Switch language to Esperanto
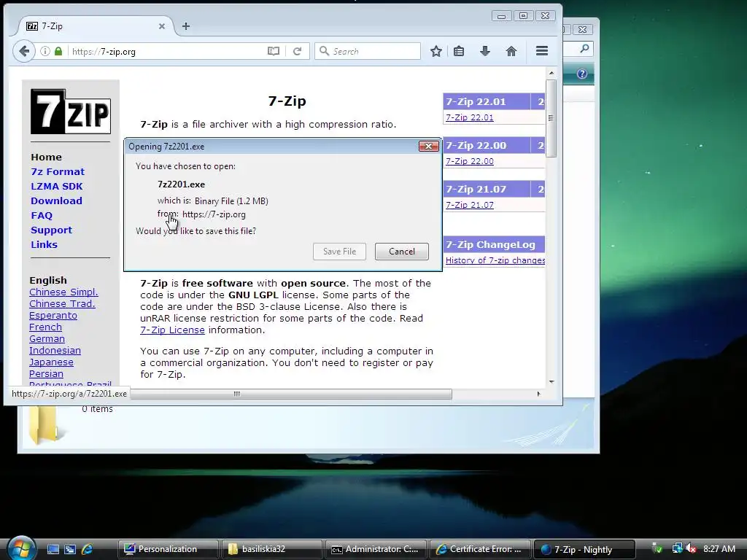The width and height of the screenshot is (747, 560). pyautogui.click(x=53, y=315)
